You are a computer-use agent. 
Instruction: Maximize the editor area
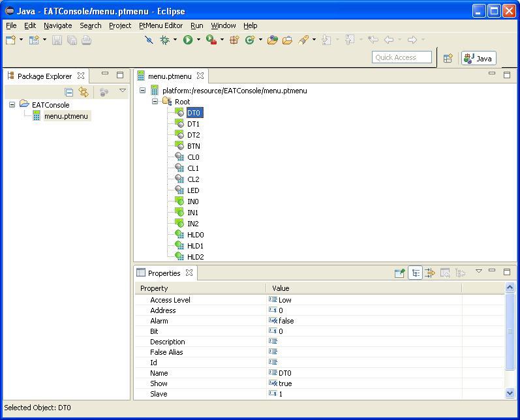pyautogui.click(x=507, y=75)
